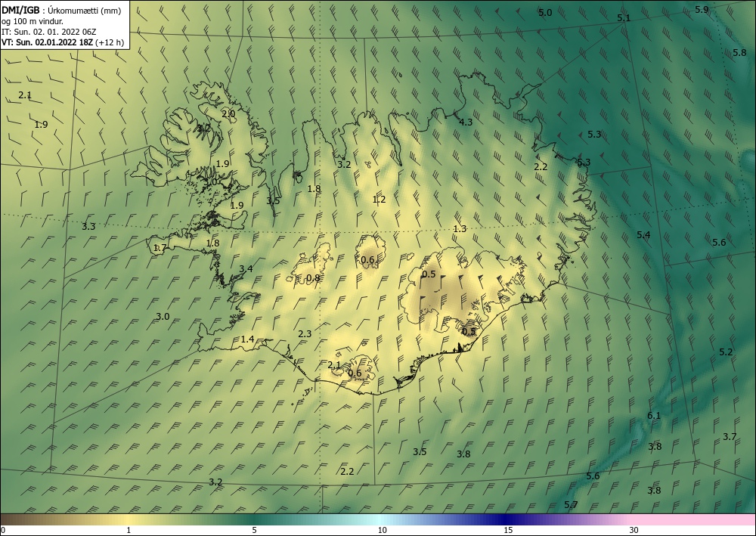The width and height of the screenshot is (756, 536).
Task: Click the 15 tick on the color scale
Action: 508,531
